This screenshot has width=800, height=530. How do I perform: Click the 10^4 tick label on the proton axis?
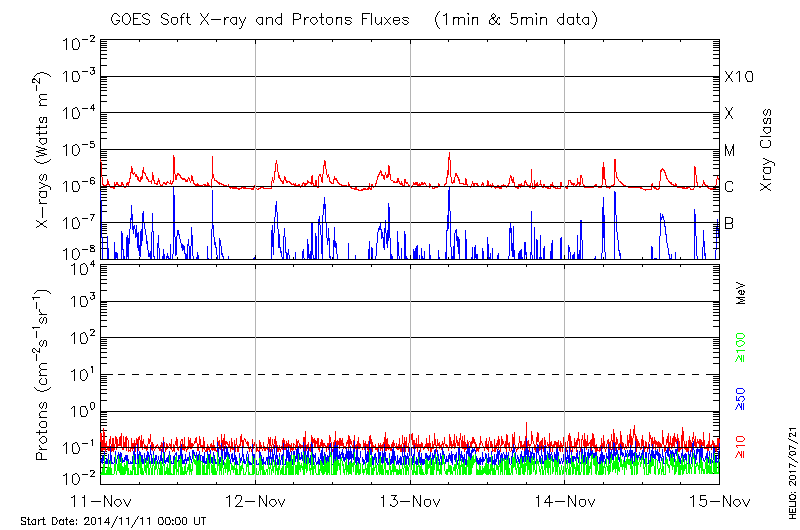(80, 266)
